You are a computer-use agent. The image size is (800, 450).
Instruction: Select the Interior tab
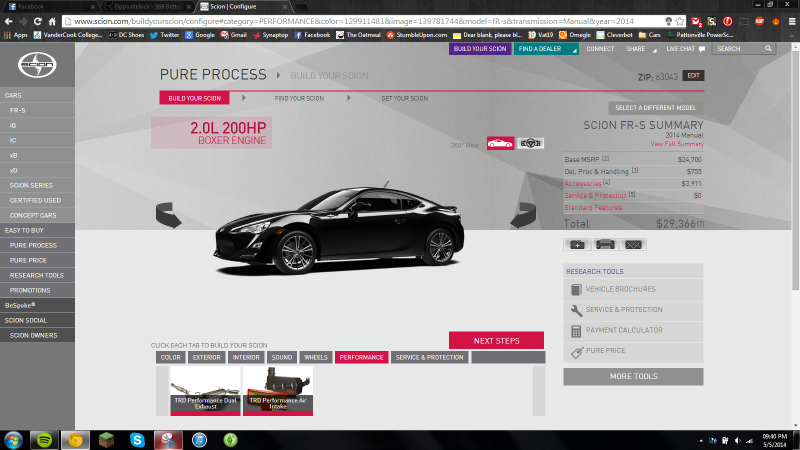point(246,358)
